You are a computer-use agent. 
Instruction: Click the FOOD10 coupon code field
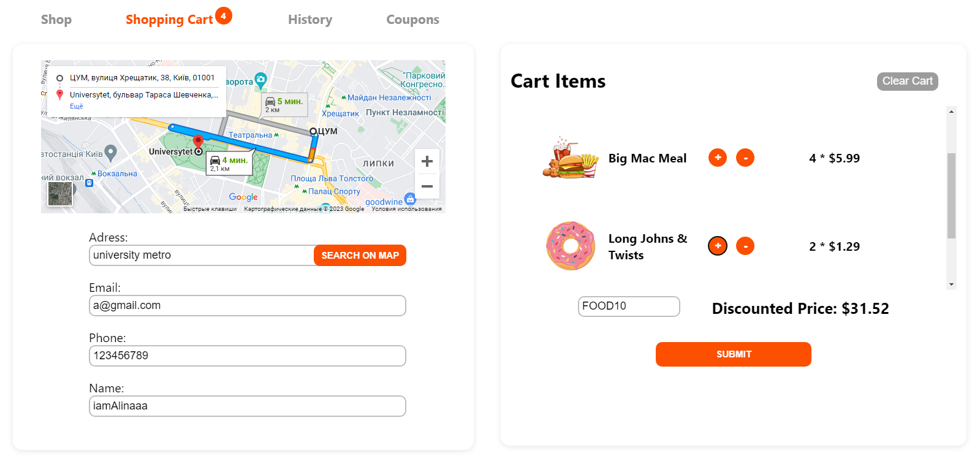click(x=628, y=306)
